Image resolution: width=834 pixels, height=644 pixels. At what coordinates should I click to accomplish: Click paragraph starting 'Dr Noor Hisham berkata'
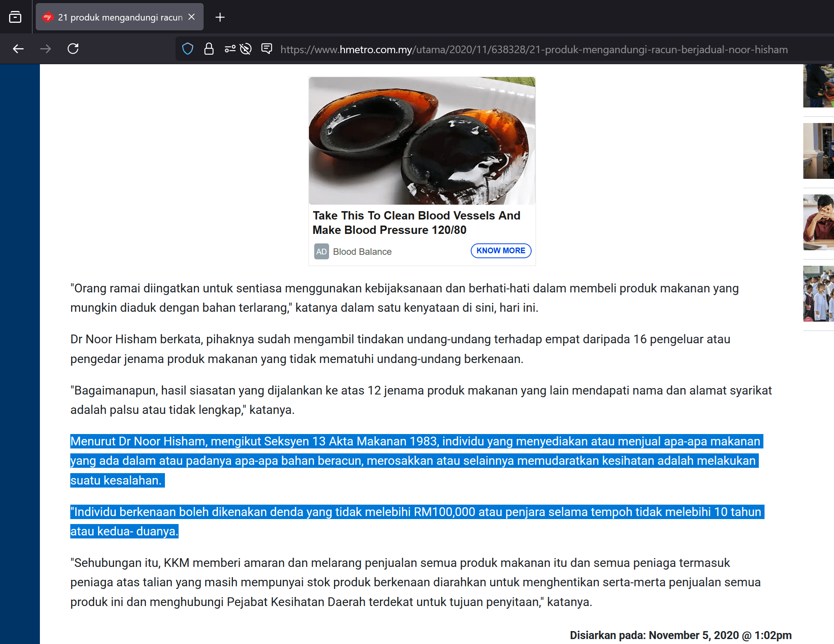point(400,349)
